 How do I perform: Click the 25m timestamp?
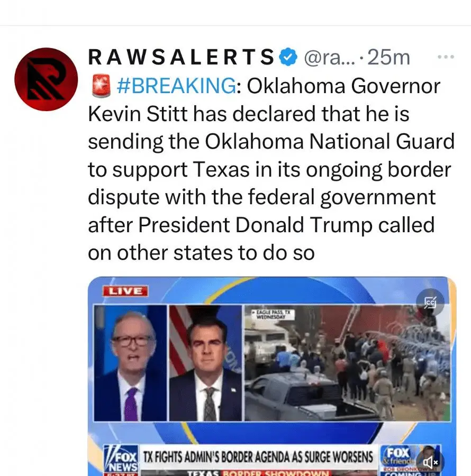point(388,57)
